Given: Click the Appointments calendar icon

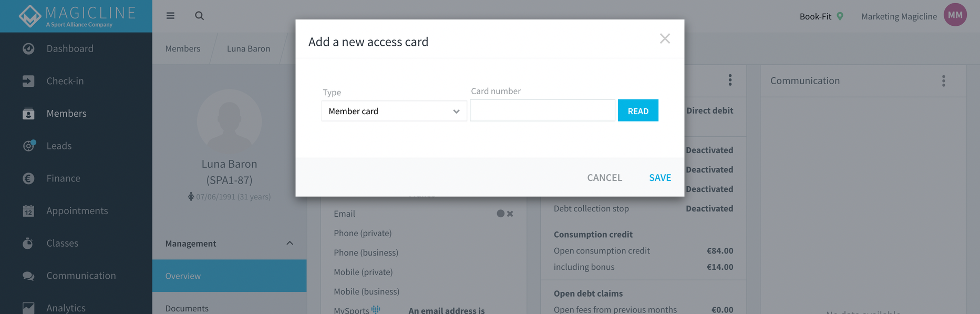Looking at the screenshot, I should pyautogui.click(x=28, y=211).
